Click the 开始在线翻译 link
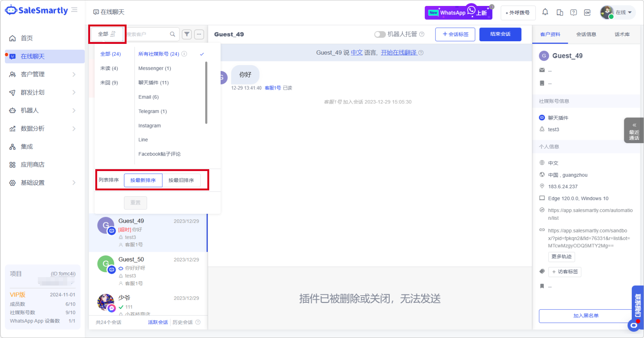Image resolution: width=644 pixels, height=338 pixels. (398, 53)
